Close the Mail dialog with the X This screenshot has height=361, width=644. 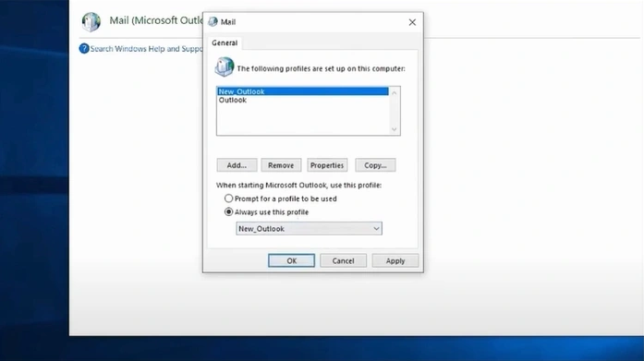coord(412,22)
